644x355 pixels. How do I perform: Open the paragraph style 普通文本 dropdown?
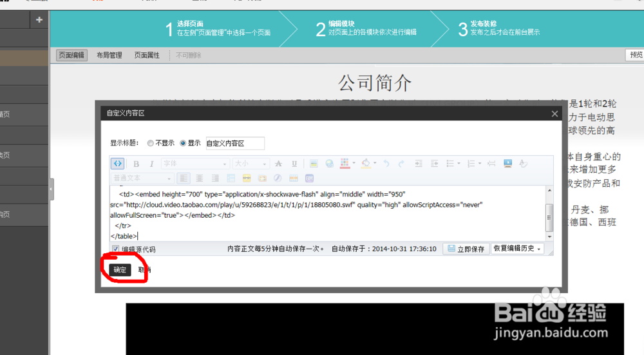click(x=142, y=178)
